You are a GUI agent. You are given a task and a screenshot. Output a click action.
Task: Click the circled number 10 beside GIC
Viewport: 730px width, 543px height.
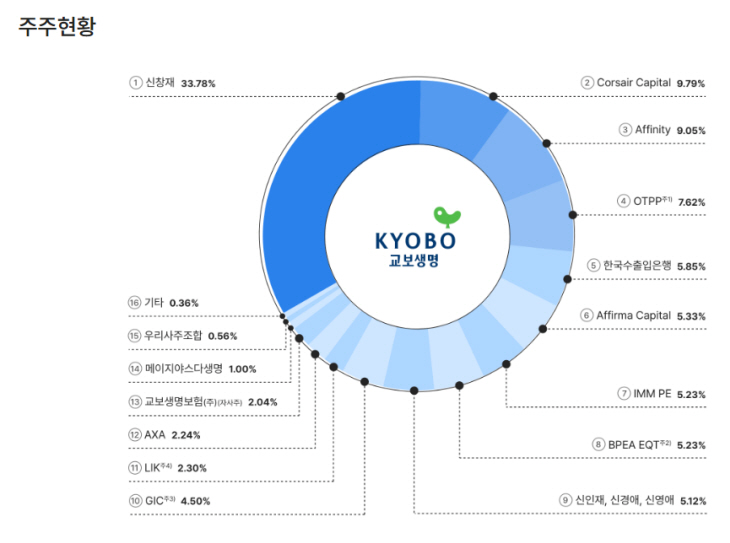(135, 501)
